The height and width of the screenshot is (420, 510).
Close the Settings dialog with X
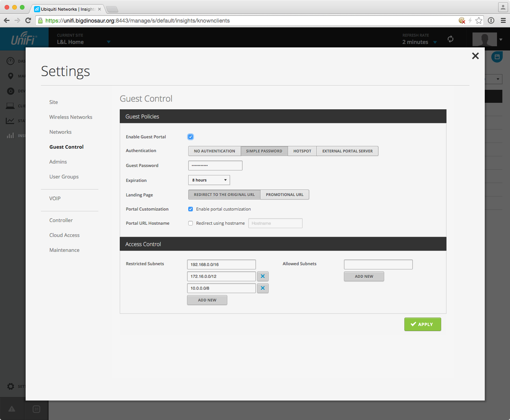pyautogui.click(x=475, y=56)
